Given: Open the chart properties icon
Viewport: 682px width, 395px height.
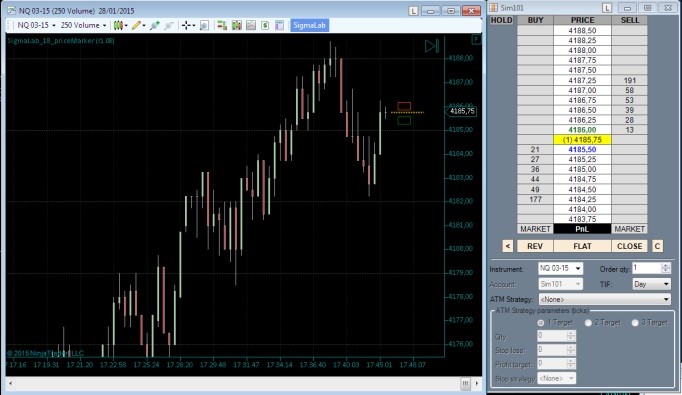Looking at the screenshot, I should click(x=279, y=26).
